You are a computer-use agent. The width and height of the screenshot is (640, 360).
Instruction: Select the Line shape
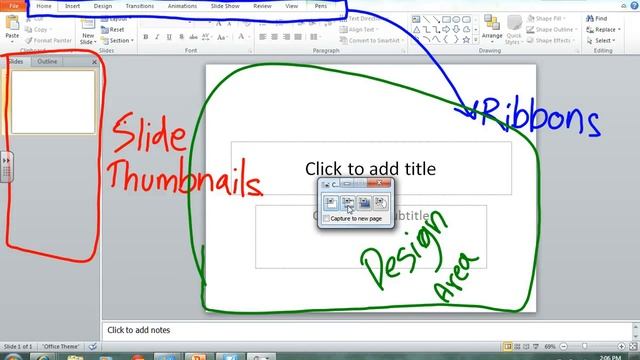coord(426,19)
